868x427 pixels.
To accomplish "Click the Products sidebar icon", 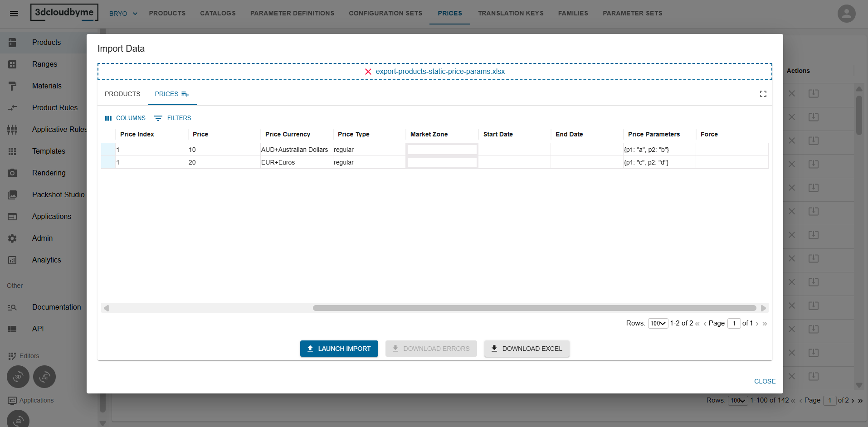I will coord(12,43).
